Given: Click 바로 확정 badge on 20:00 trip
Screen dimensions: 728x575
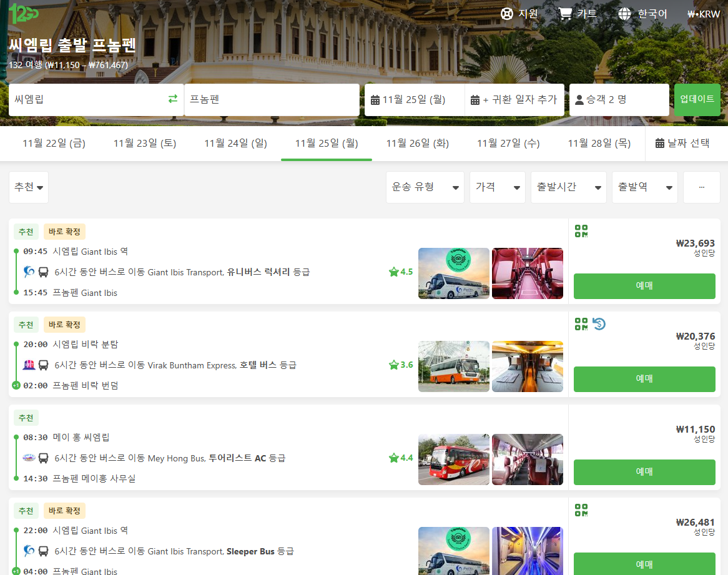Looking at the screenshot, I should click(x=64, y=325).
